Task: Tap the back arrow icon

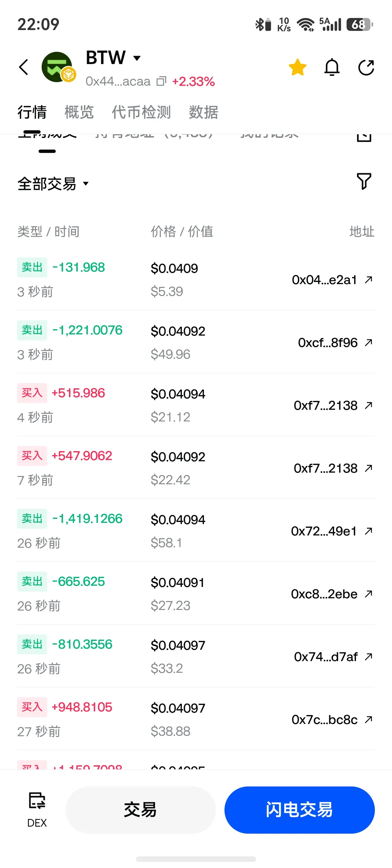Action: click(24, 67)
